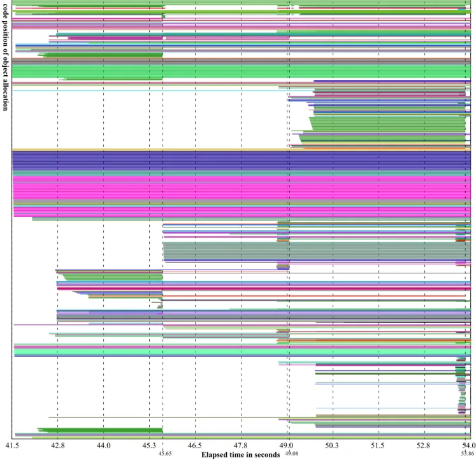Click the 46.5 x-axis tick label
The height and width of the screenshot is (464, 476).
tap(195, 446)
